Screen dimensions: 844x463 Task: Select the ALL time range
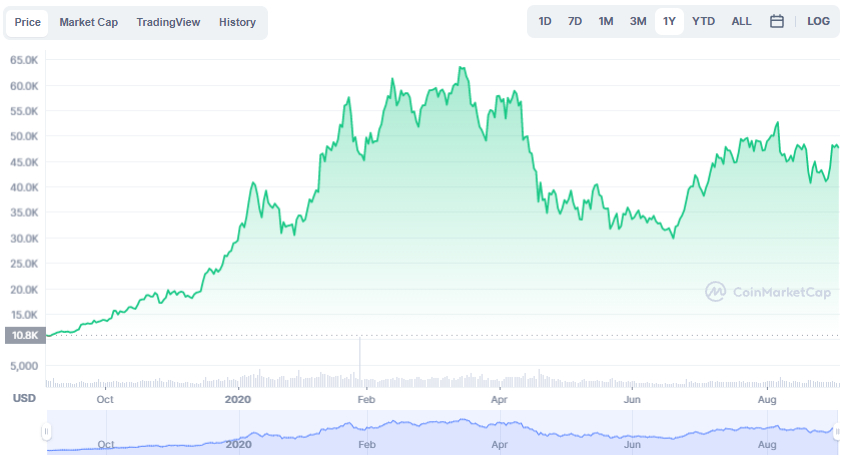741,22
